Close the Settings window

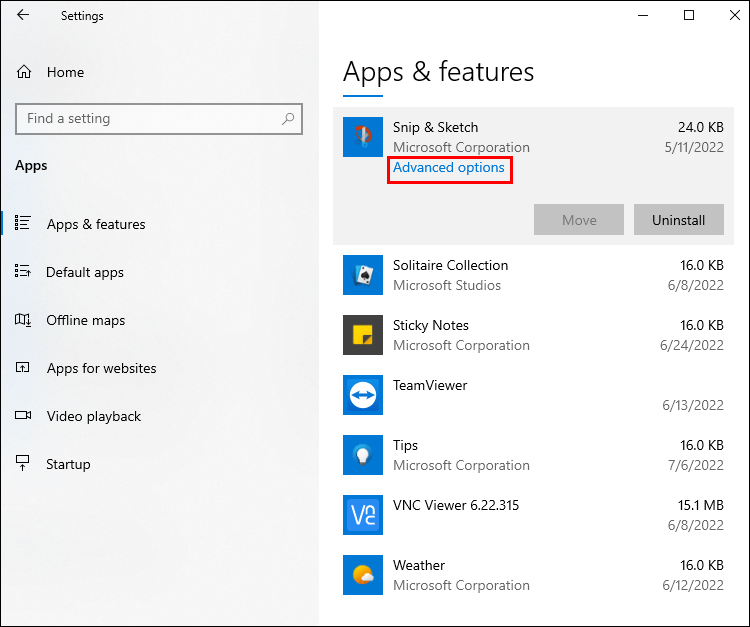click(735, 15)
